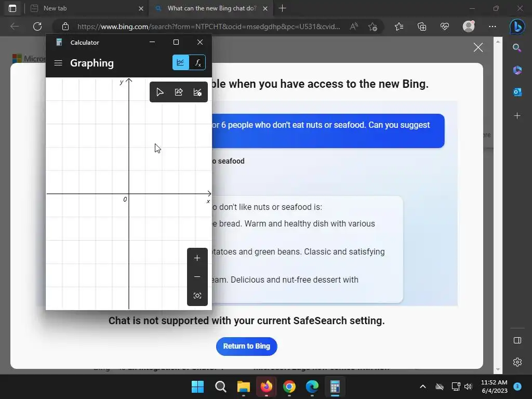Viewport: 532px width, 399px height.
Task: Switch to Microsoft Edge on taskbar
Action: tap(312, 387)
